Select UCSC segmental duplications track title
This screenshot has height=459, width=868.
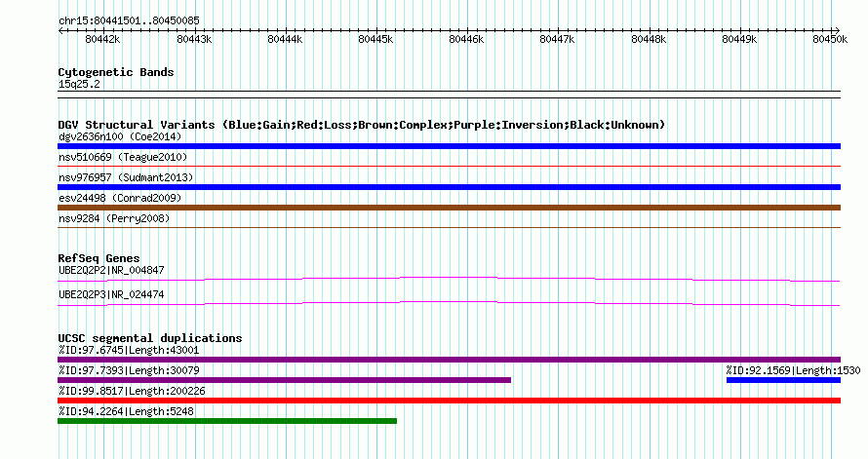pos(150,338)
